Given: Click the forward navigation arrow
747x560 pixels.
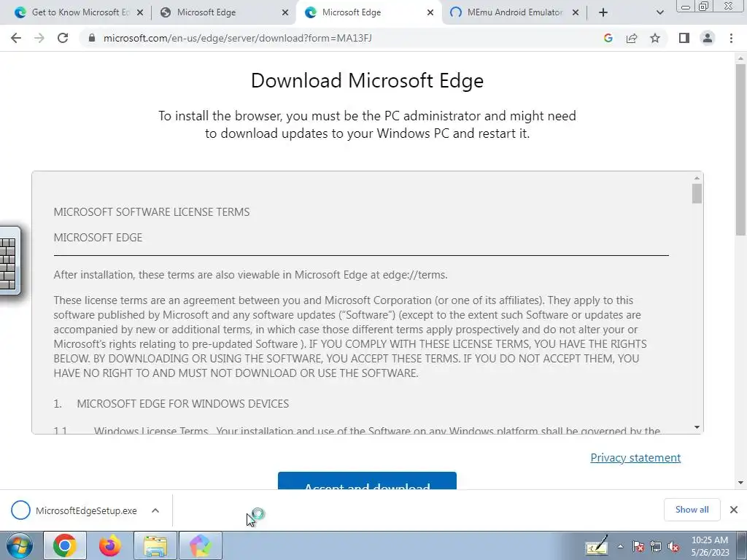Looking at the screenshot, I should point(39,38).
